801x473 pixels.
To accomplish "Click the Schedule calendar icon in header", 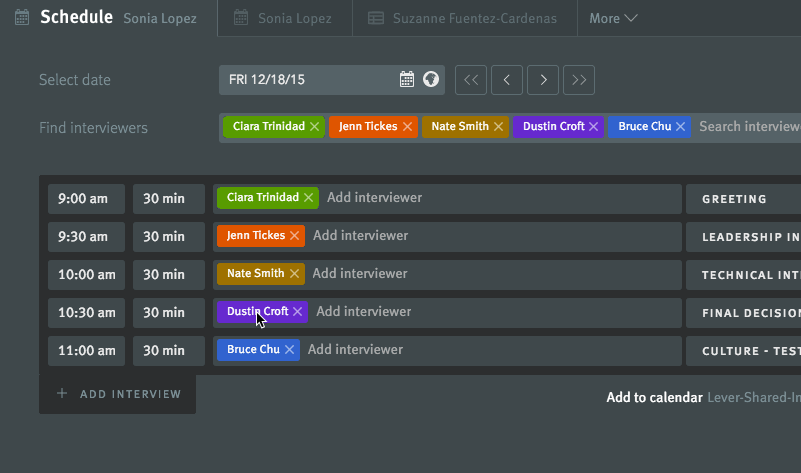I will coord(22,17).
